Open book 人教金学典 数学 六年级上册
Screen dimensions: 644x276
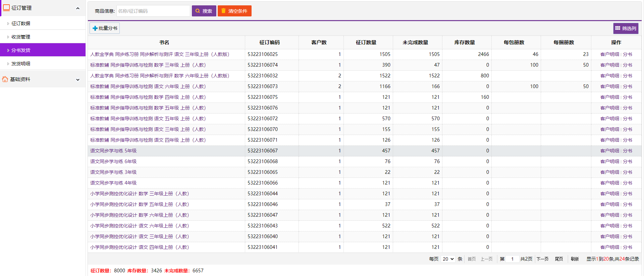pos(160,76)
